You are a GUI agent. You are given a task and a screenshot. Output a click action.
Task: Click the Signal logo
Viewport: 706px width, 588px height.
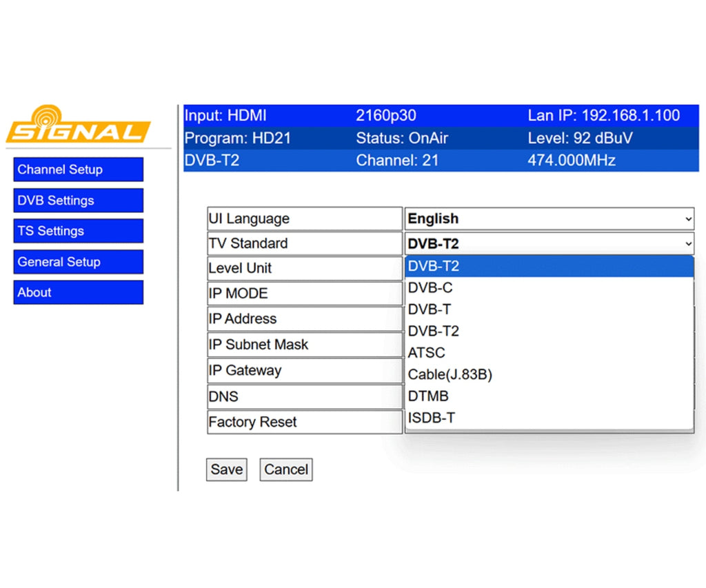[x=79, y=124]
